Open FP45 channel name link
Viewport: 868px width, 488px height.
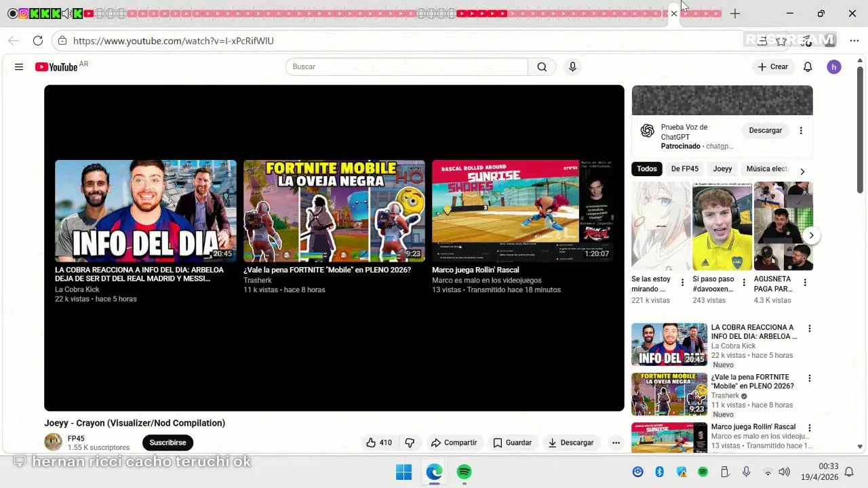(x=76, y=439)
